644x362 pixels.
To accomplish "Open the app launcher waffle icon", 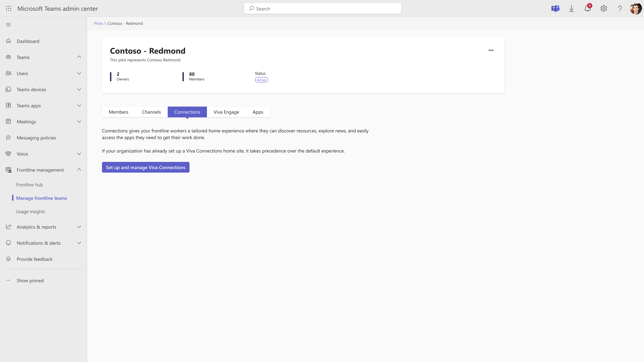I will [9, 8].
